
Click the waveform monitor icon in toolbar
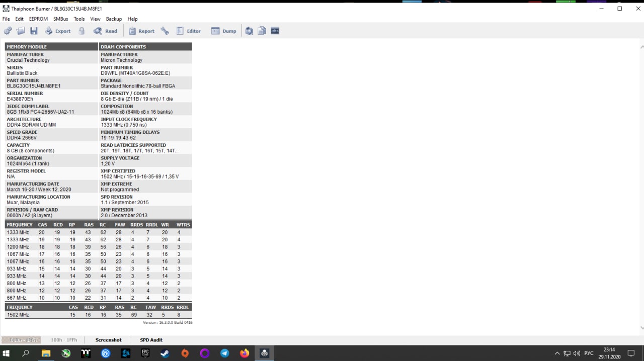coord(275,31)
